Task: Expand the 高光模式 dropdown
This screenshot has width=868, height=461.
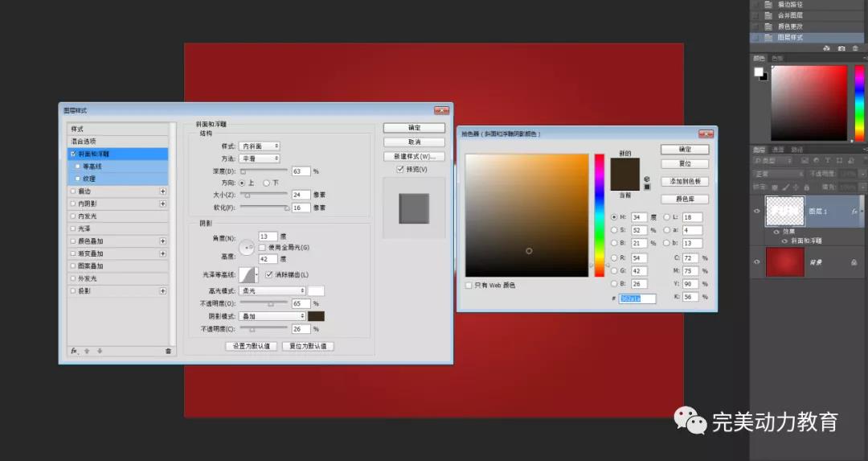Action: (x=273, y=290)
